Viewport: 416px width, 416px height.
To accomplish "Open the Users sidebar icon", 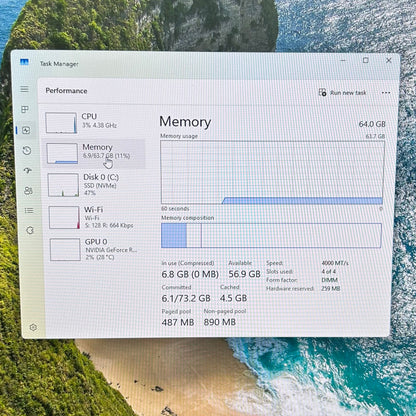I will (28, 191).
